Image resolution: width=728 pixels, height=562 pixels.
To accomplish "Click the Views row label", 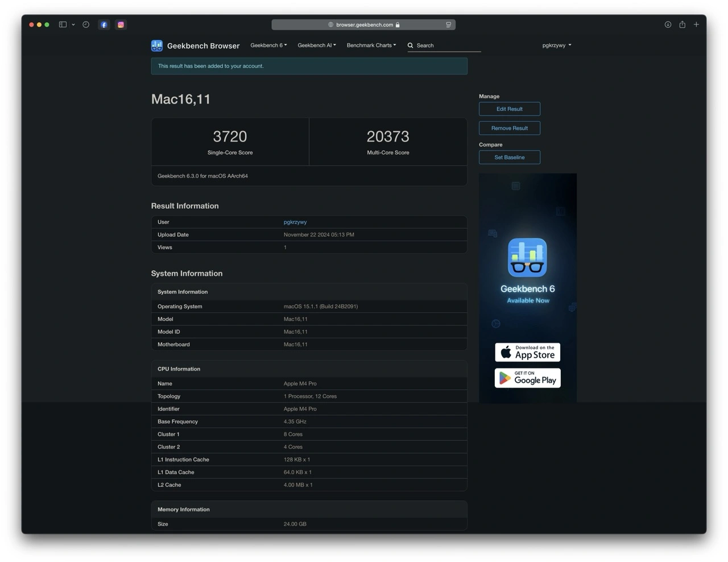I will (x=165, y=247).
